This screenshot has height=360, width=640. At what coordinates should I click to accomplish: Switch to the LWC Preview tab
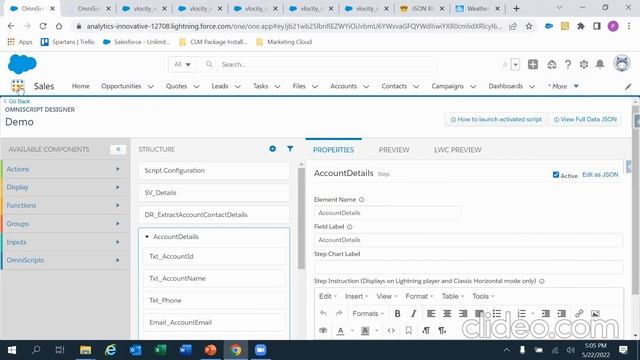pyautogui.click(x=458, y=150)
